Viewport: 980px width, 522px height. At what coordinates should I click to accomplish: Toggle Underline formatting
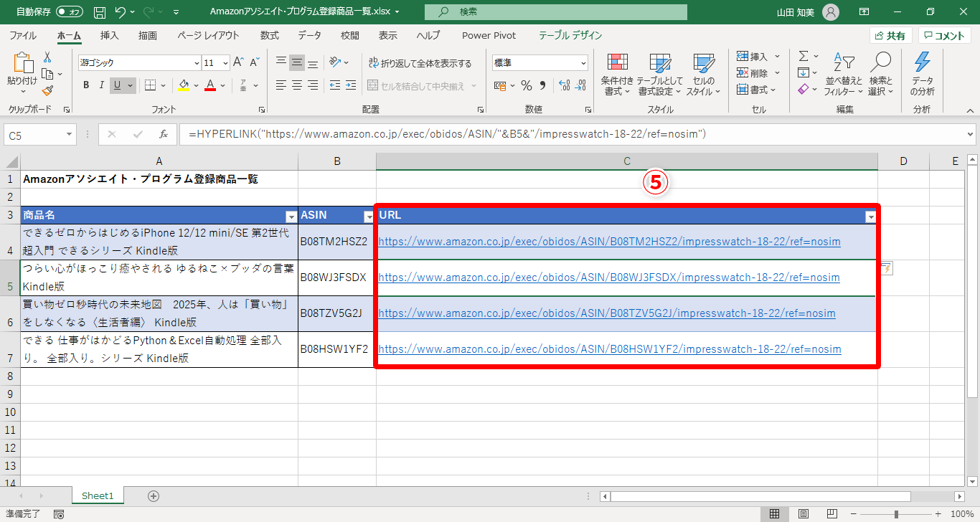click(117, 85)
